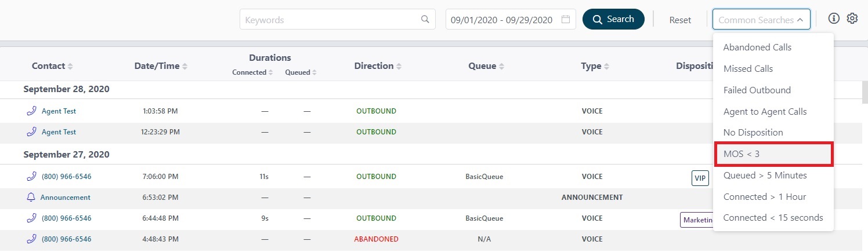Viewport: 868px width, 252px height.
Task: Click the magnifier icon in Keywords box
Action: click(x=425, y=20)
